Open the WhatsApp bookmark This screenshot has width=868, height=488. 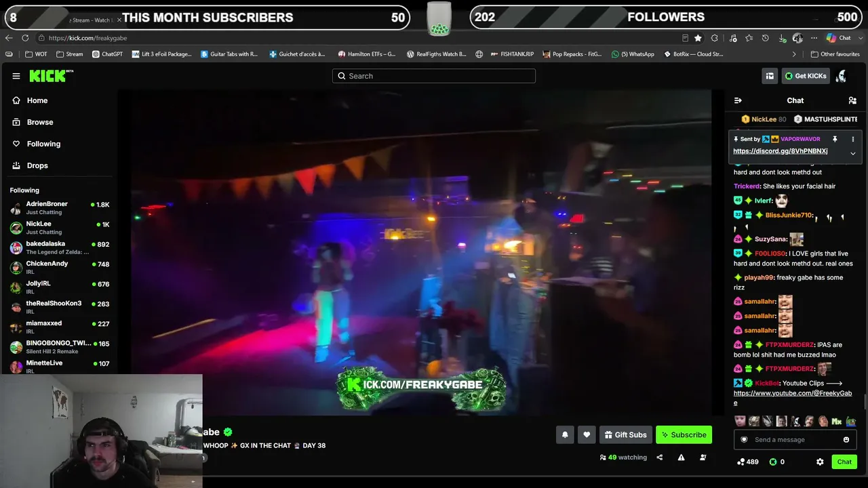tap(633, 54)
